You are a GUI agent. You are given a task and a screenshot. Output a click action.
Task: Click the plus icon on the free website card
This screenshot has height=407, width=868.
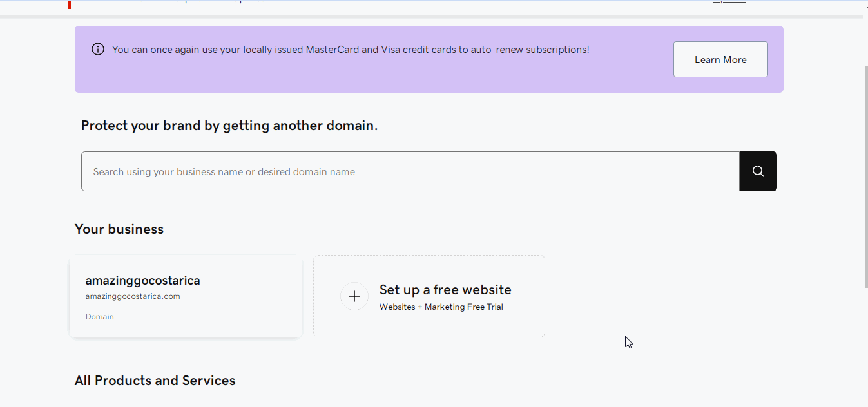pos(354,296)
